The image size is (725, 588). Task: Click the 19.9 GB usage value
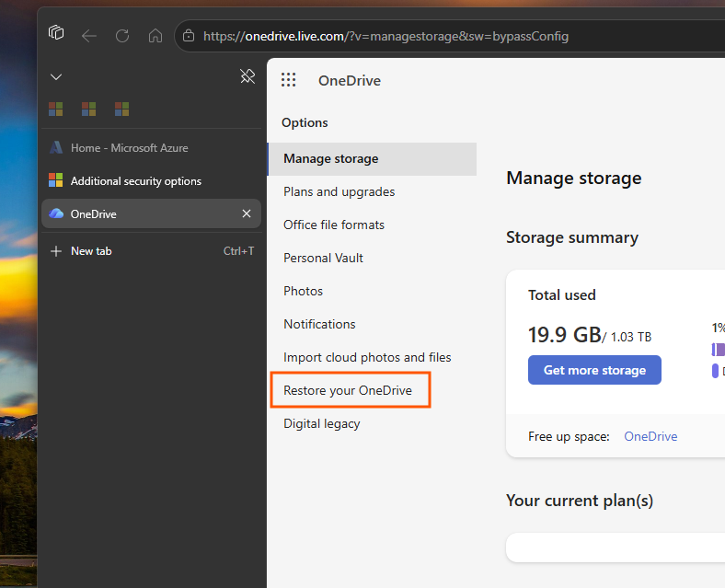[565, 335]
